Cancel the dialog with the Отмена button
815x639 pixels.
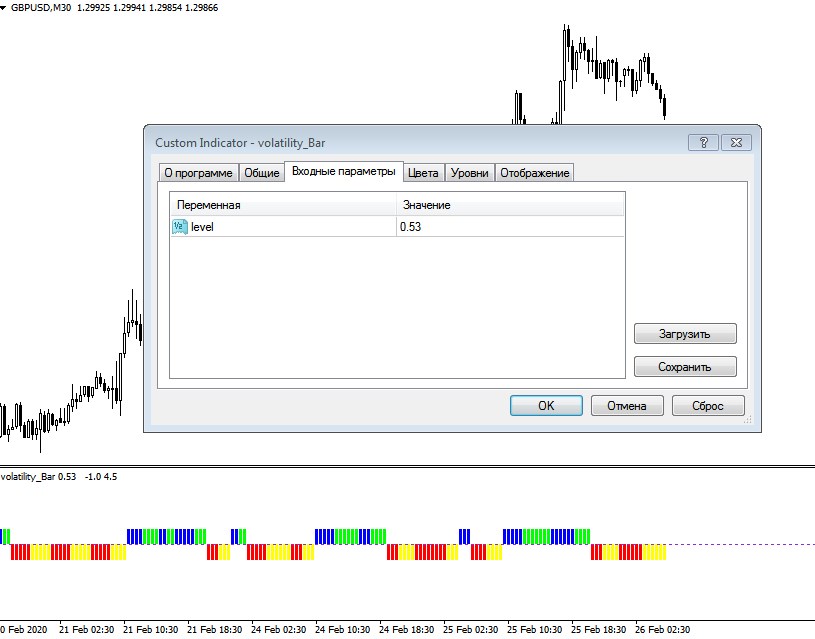(627, 406)
